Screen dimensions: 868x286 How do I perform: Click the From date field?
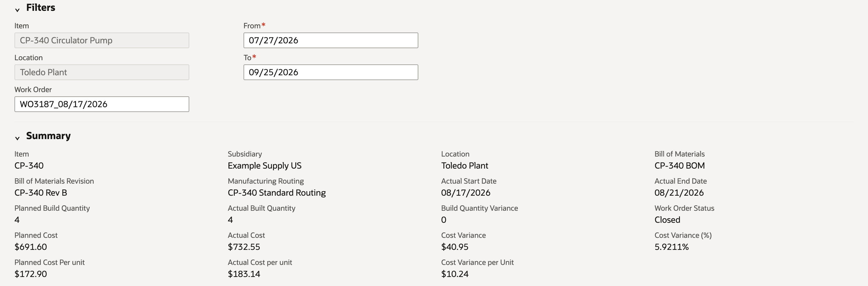[331, 40]
